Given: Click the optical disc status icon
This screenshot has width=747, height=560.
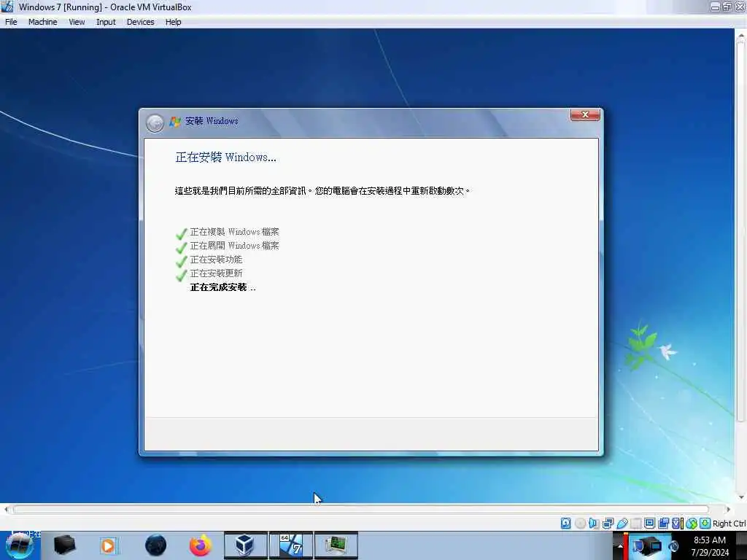Looking at the screenshot, I should 580,524.
